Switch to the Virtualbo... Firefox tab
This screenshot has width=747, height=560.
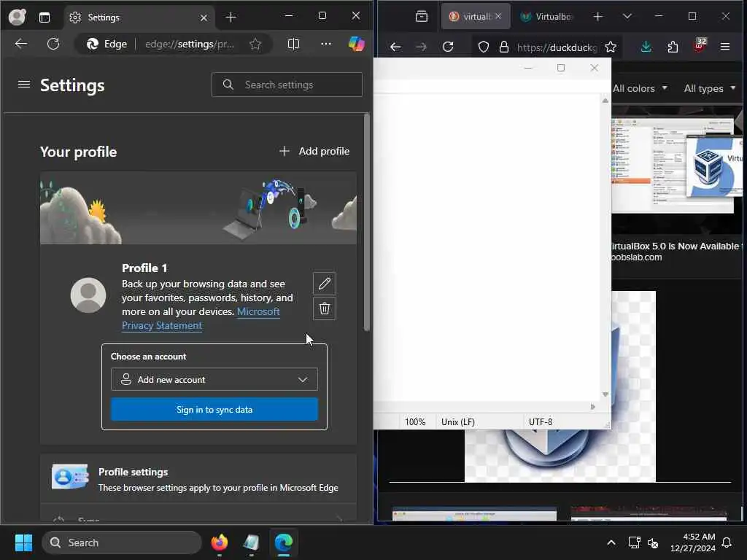pos(547,17)
